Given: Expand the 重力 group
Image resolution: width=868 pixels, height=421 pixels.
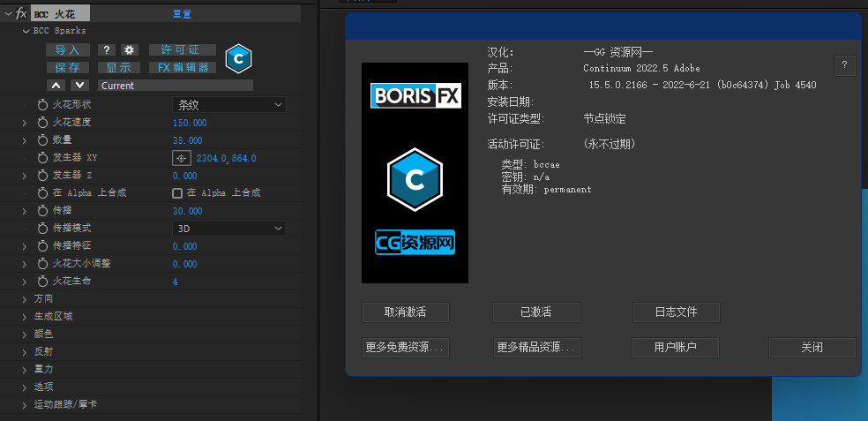Looking at the screenshot, I should (x=25, y=370).
